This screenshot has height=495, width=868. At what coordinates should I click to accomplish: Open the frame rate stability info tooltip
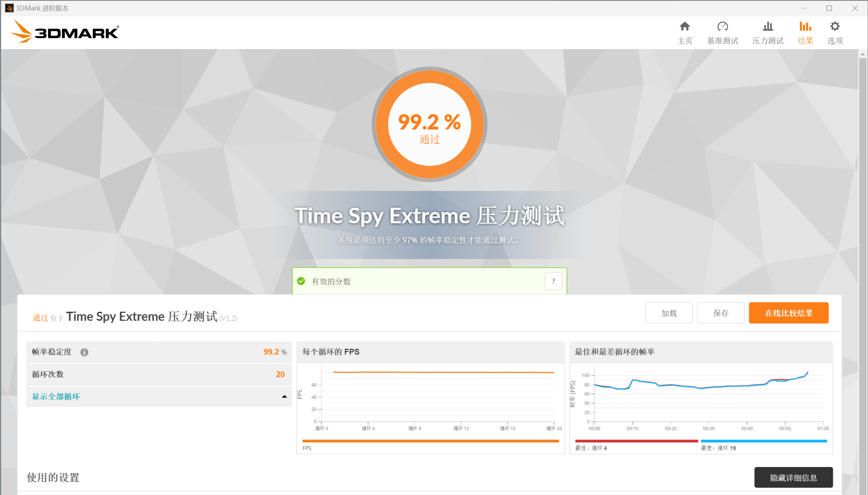85,352
